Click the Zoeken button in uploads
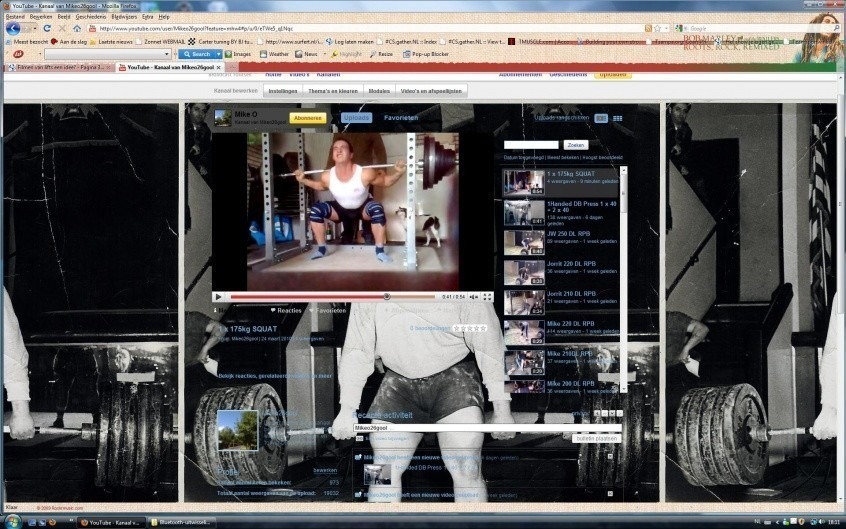Screen dimensions: 846x529 (576, 145)
